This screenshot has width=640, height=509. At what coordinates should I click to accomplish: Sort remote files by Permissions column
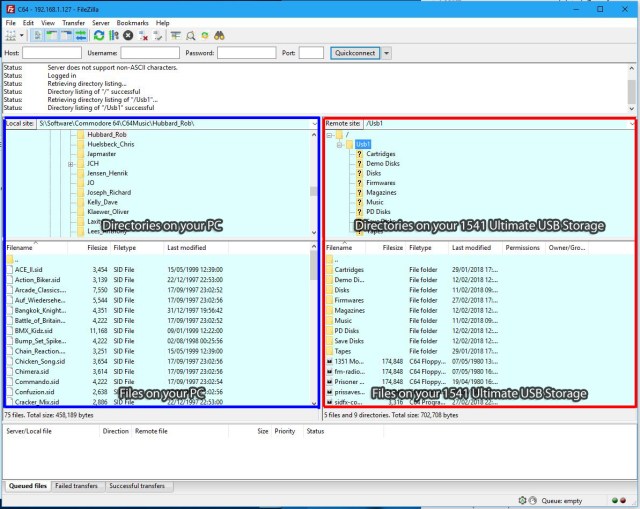524,248
